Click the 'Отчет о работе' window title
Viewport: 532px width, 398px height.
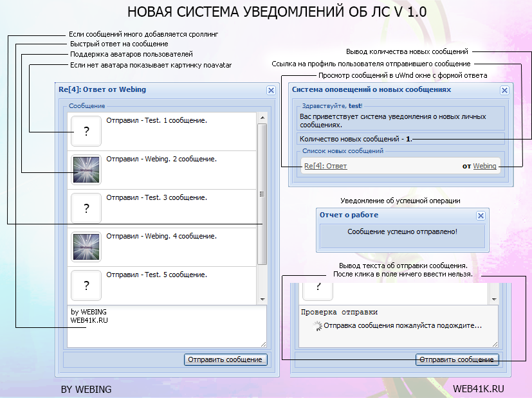(x=349, y=215)
